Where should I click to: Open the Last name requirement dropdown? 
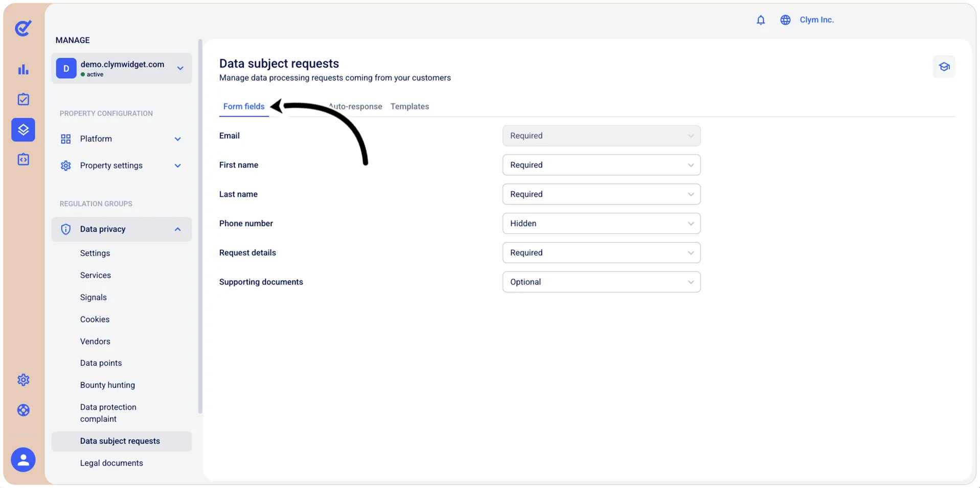point(601,194)
